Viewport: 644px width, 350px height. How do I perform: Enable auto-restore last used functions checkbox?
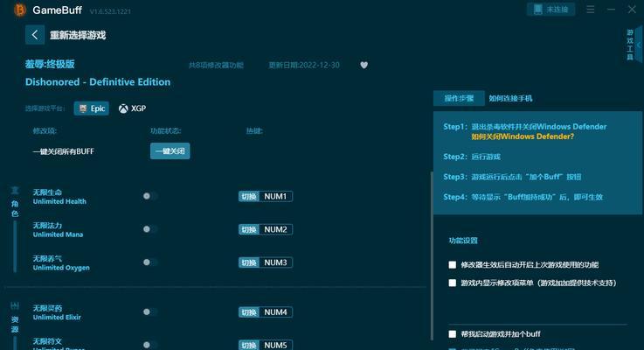pyautogui.click(x=452, y=265)
